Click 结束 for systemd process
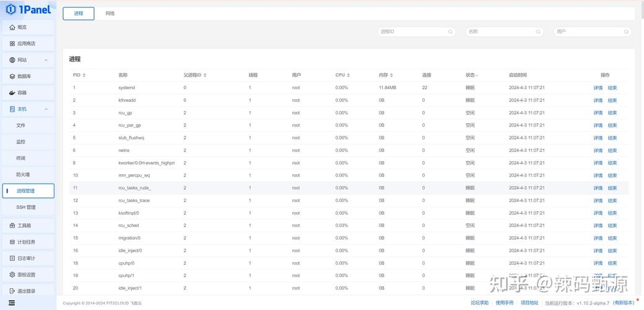This screenshot has height=310, width=644. (x=612, y=88)
